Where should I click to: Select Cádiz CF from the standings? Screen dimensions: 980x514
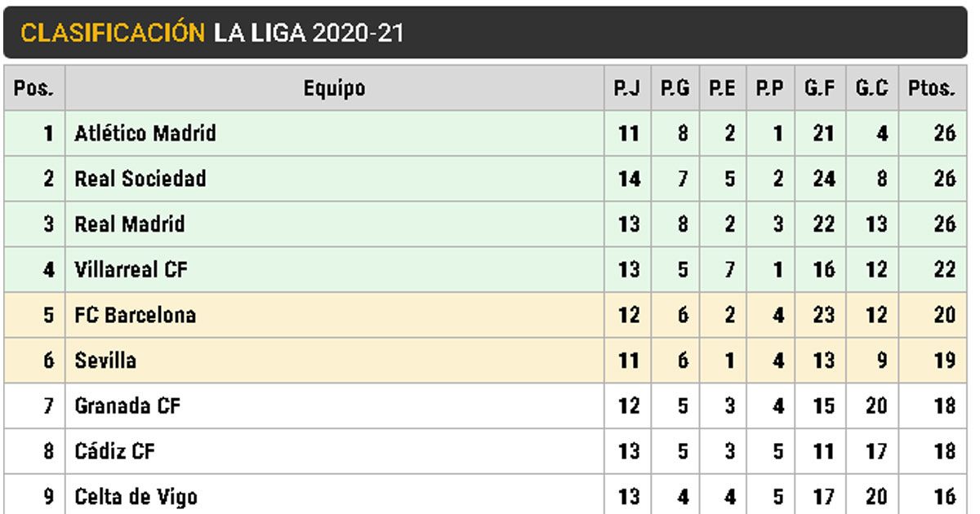[x=114, y=451]
